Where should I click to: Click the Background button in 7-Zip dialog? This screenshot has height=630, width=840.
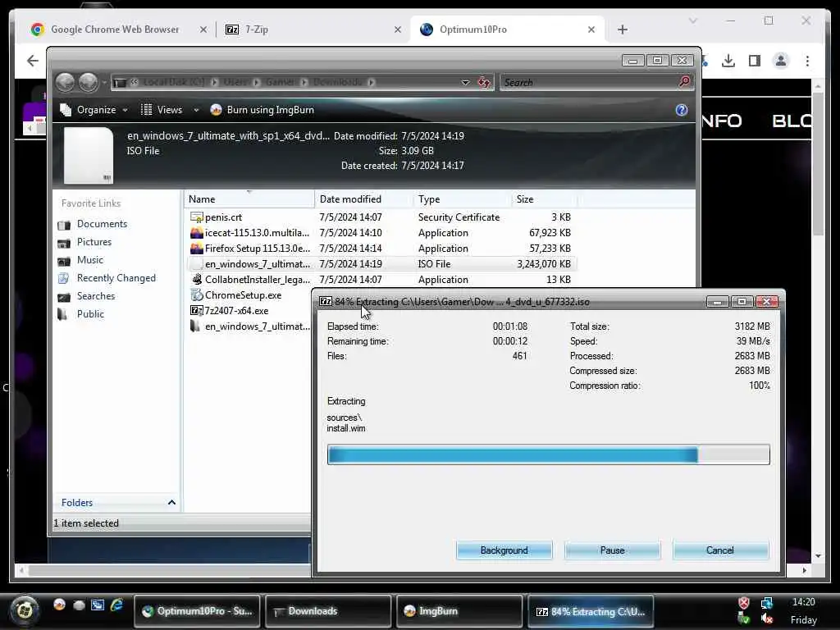[x=504, y=550]
